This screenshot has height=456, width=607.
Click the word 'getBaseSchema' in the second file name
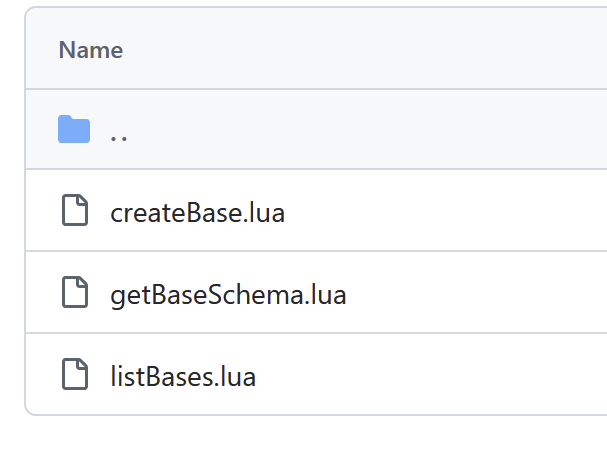click(x=204, y=294)
